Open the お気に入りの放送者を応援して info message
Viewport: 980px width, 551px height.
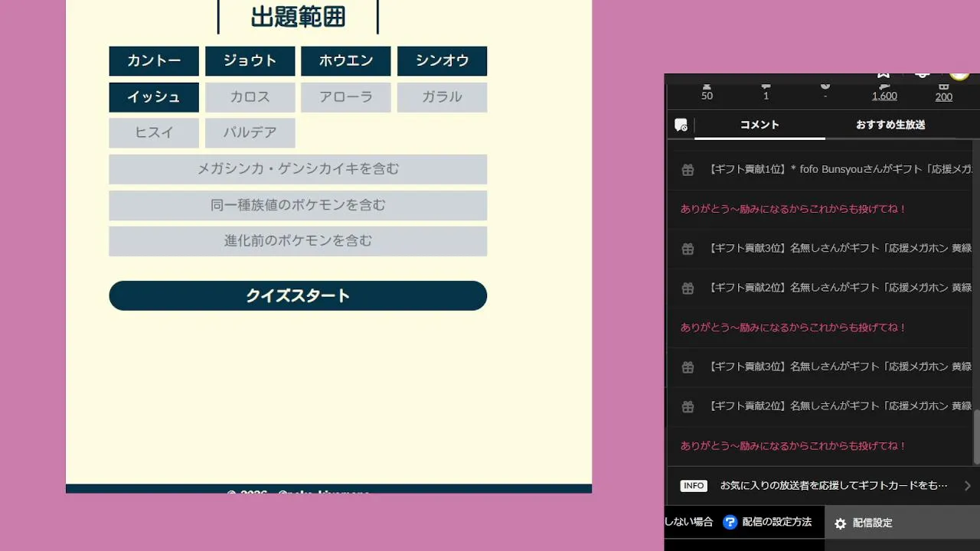click(834, 486)
